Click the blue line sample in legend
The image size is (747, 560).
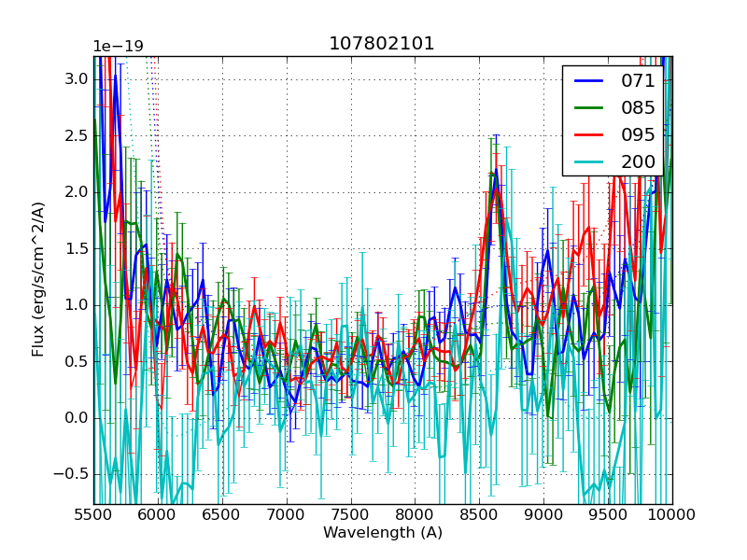coord(589,81)
